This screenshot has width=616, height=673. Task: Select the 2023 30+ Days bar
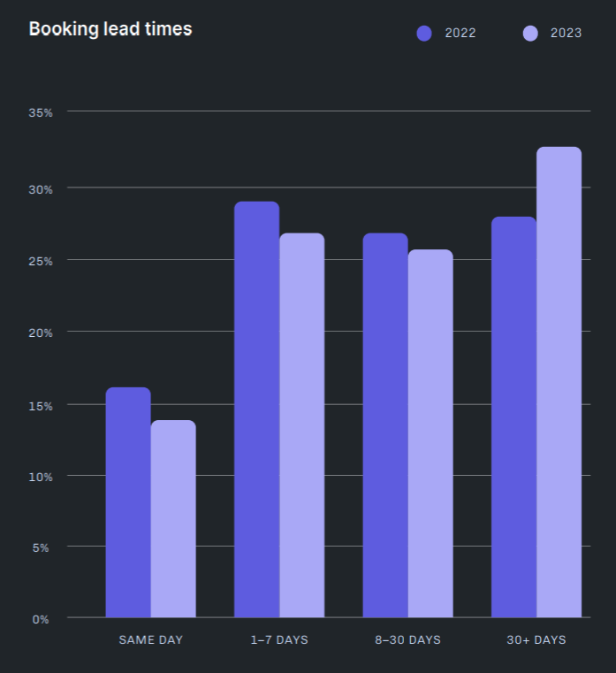click(559, 382)
